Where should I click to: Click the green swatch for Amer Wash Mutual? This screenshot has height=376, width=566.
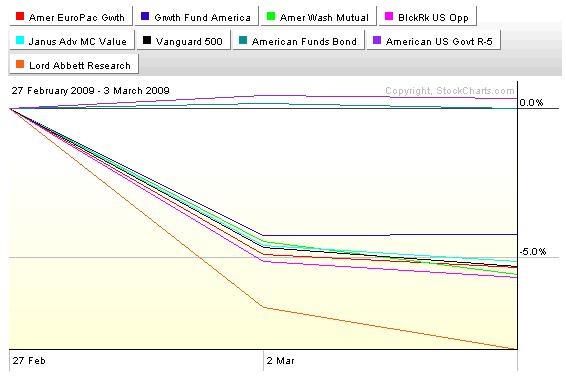click(x=271, y=16)
